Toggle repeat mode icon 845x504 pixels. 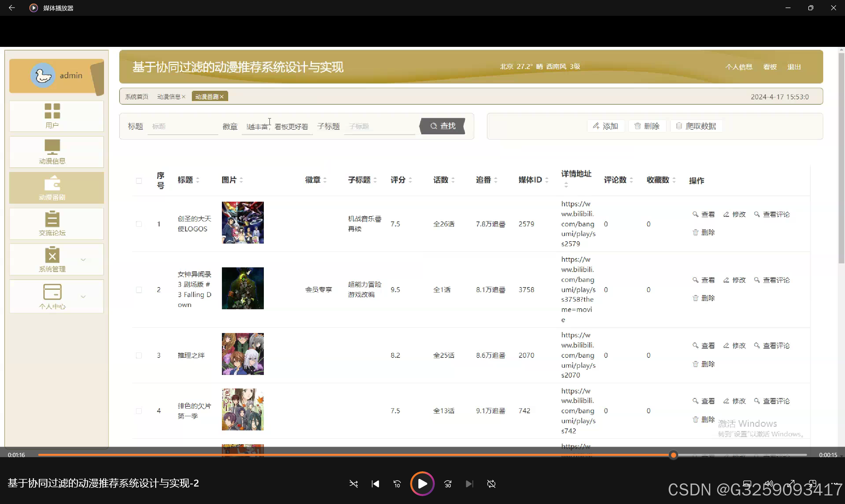[491, 484]
